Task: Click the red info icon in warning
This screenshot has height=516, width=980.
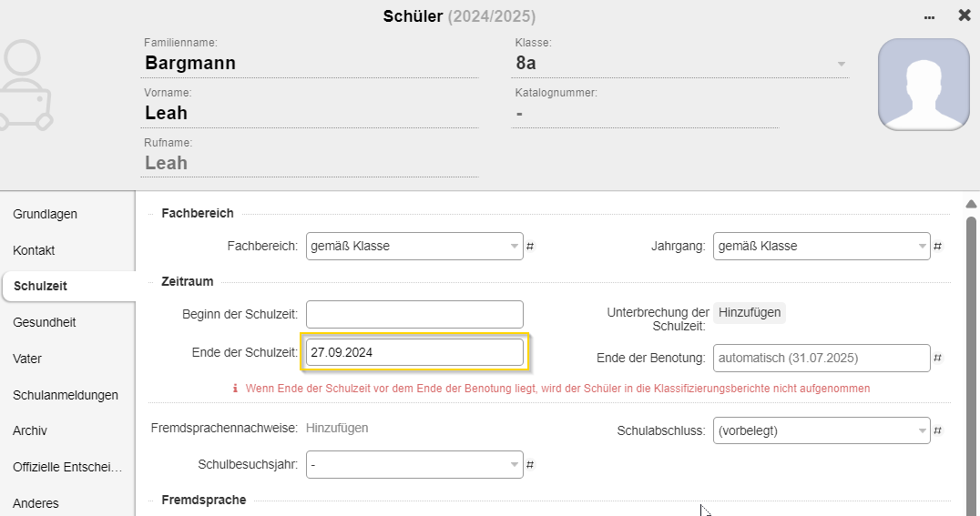Action: coord(235,389)
